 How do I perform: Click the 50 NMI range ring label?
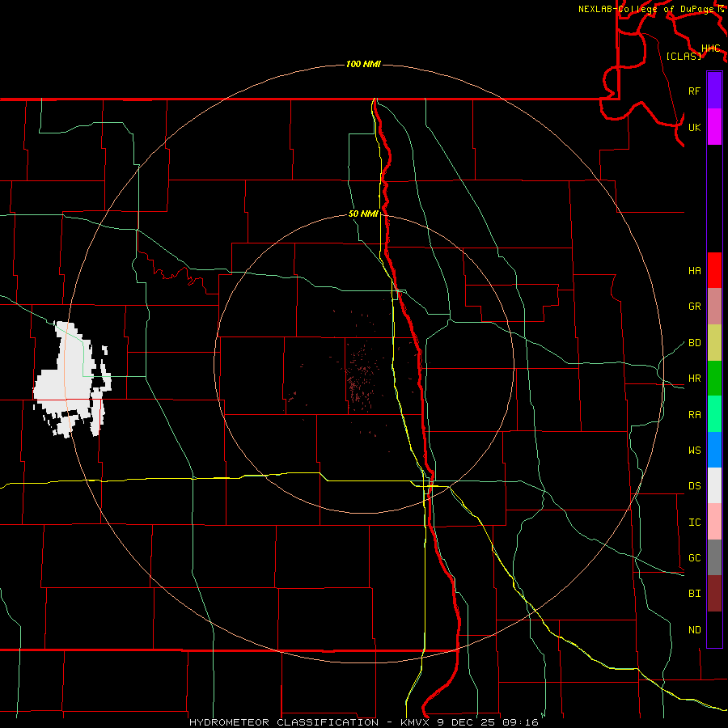[363, 214]
